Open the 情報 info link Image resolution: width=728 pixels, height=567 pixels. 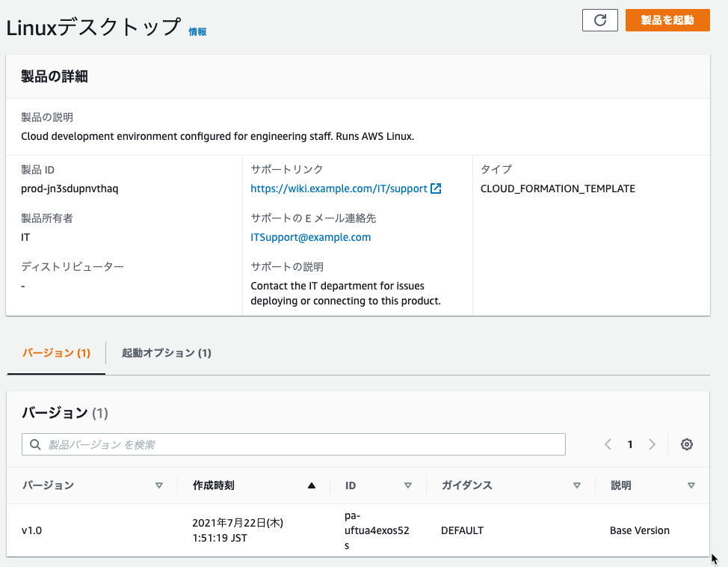point(197,31)
